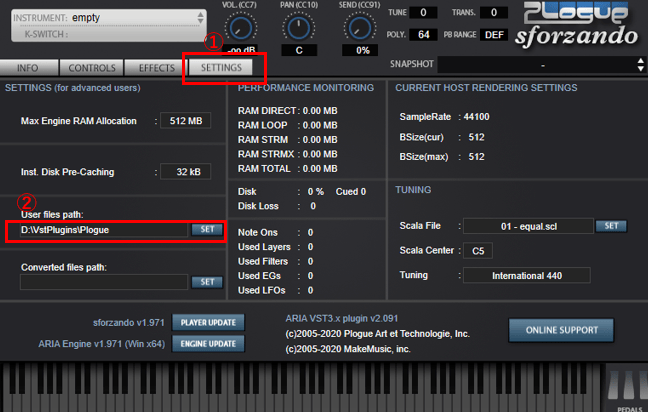Click the 'Used Filters : 0' text
Screen dimensions: 648x412
276,261
